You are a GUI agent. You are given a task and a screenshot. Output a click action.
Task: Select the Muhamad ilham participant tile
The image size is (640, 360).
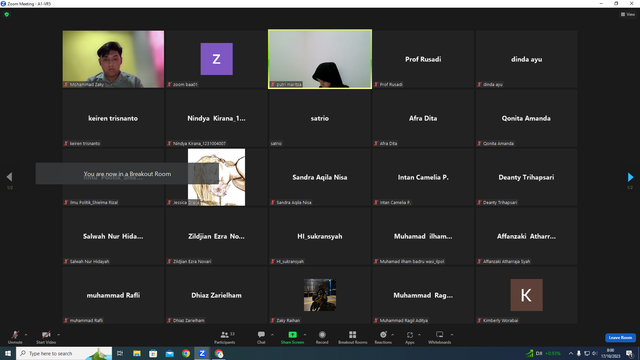coord(423,236)
